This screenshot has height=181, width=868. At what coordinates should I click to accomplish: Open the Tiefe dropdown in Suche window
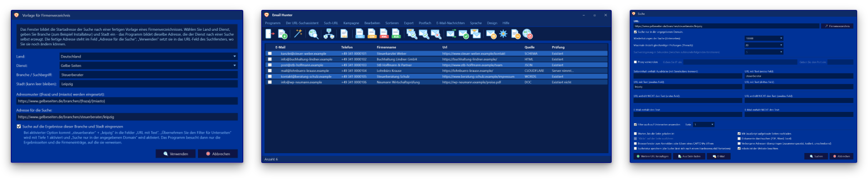click(x=704, y=125)
